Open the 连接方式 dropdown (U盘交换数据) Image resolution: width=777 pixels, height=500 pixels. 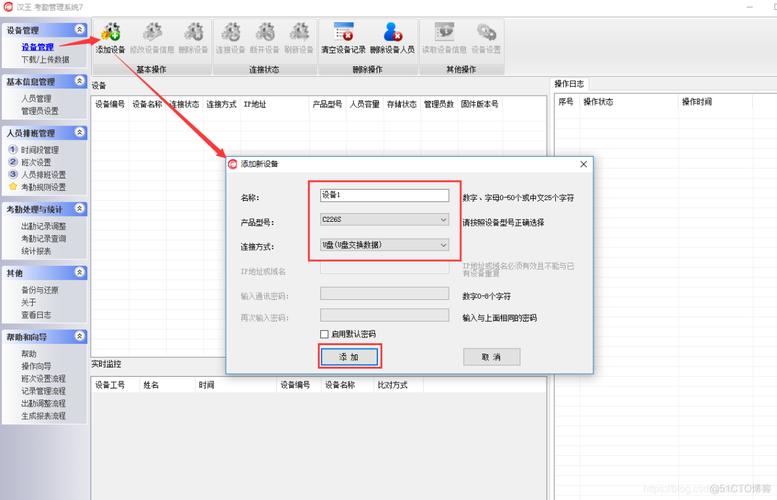pos(385,245)
